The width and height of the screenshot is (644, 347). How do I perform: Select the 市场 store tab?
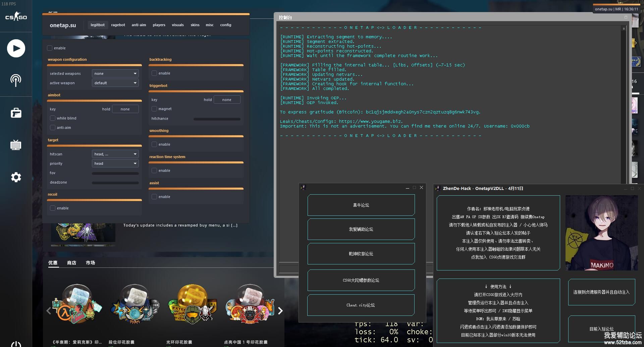point(90,263)
